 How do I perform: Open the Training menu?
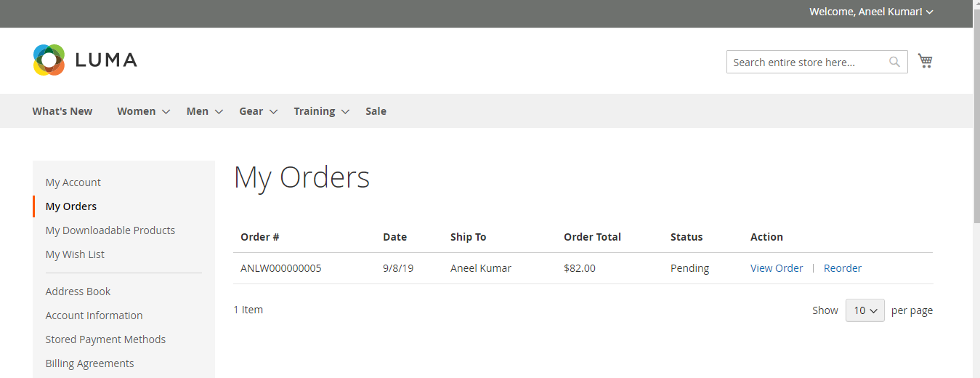pos(321,111)
